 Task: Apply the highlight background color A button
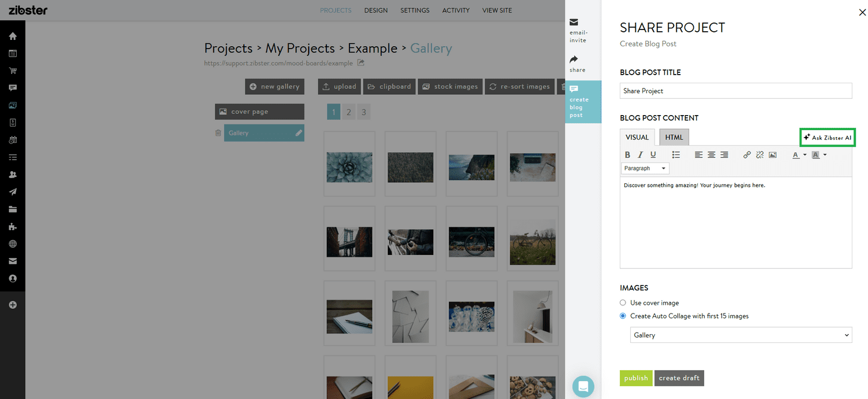tap(816, 155)
